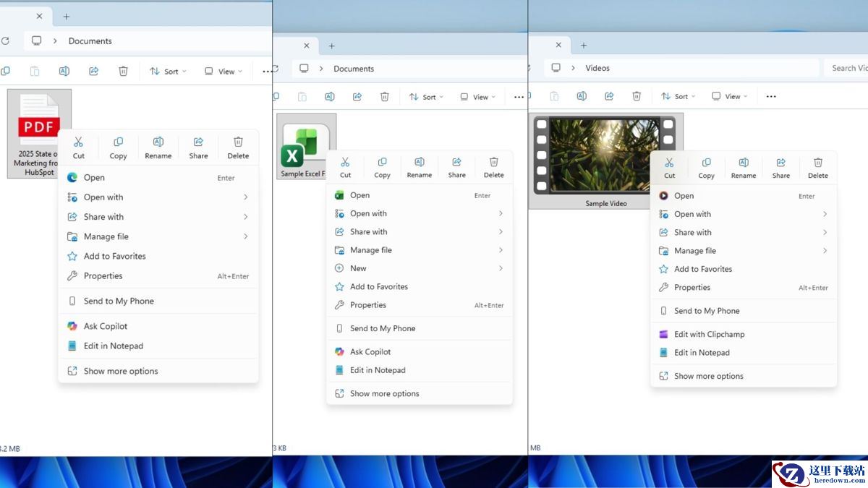The image size is (868, 488).
Task: Select Send to My Phone in the video context menu
Action: [707, 311]
